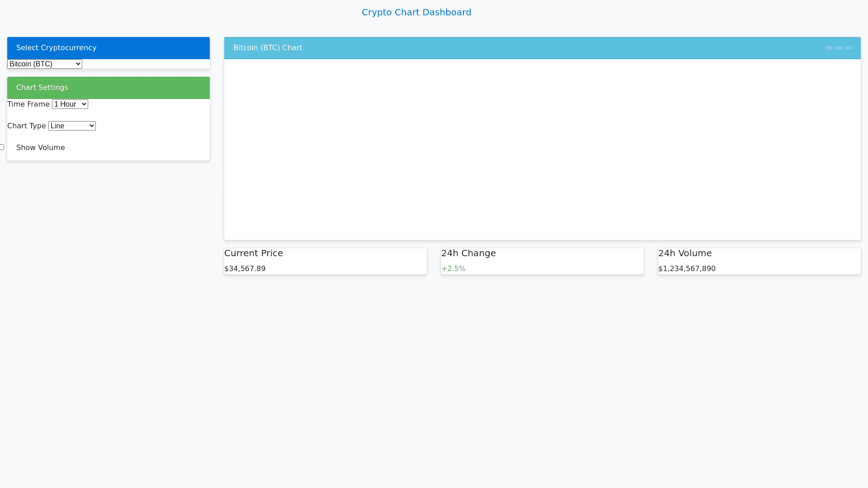
Task: Toggle the Show Volume checkbox
Action: tap(2, 147)
